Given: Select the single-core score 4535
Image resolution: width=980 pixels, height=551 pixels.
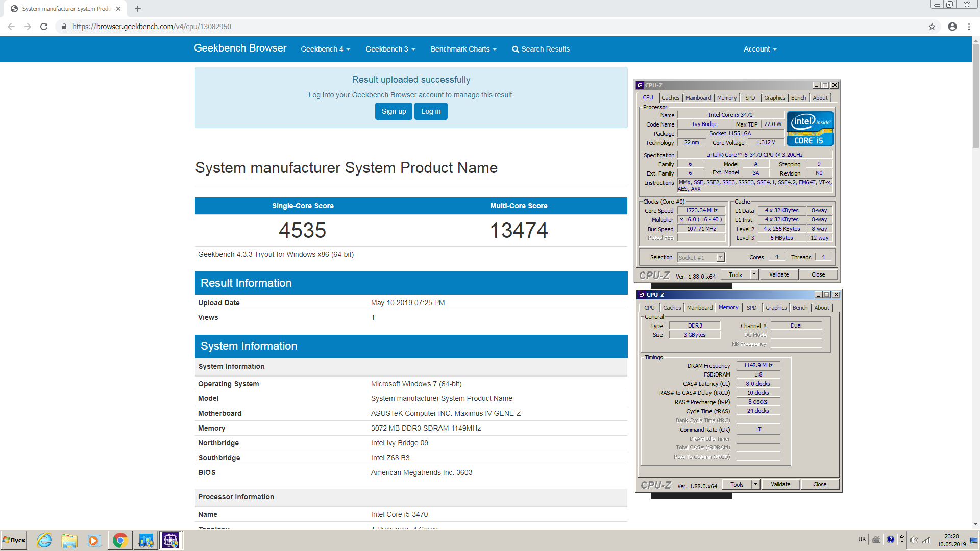Looking at the screenshot, I should coord(302,230).
